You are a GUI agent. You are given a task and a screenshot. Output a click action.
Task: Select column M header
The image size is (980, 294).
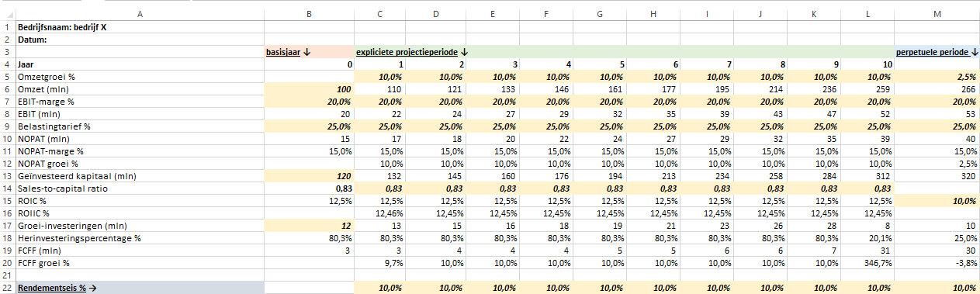[937, 13]
